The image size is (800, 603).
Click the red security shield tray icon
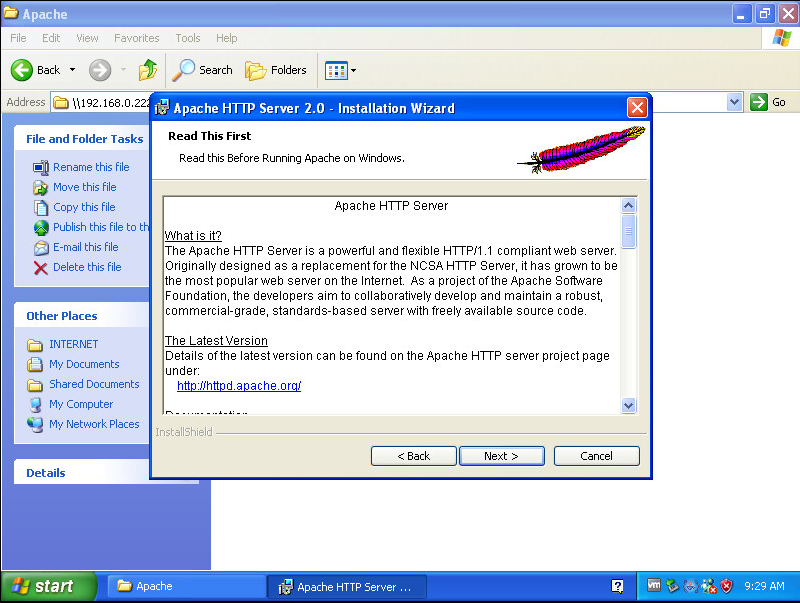coord(727,586)
